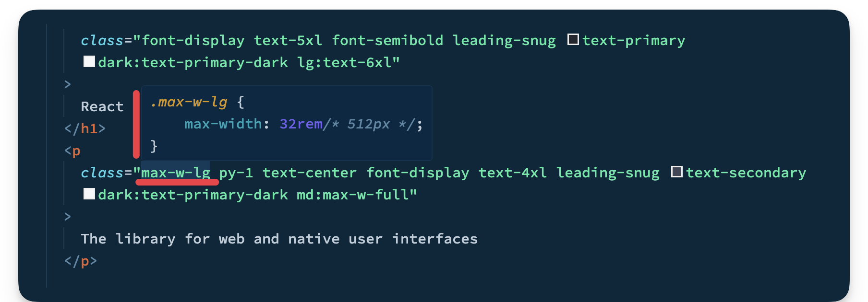
Task: Click the 32rem value in the tooltip
Action: pos(301,124)
